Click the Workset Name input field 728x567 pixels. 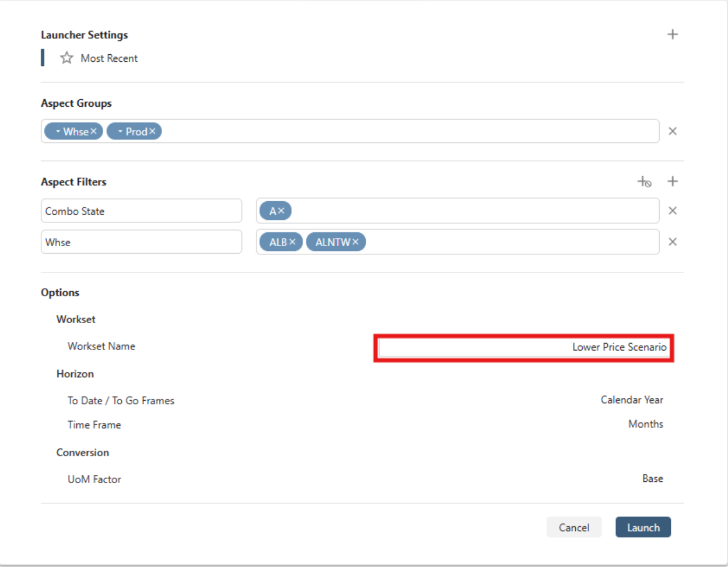tap(523, 348)
